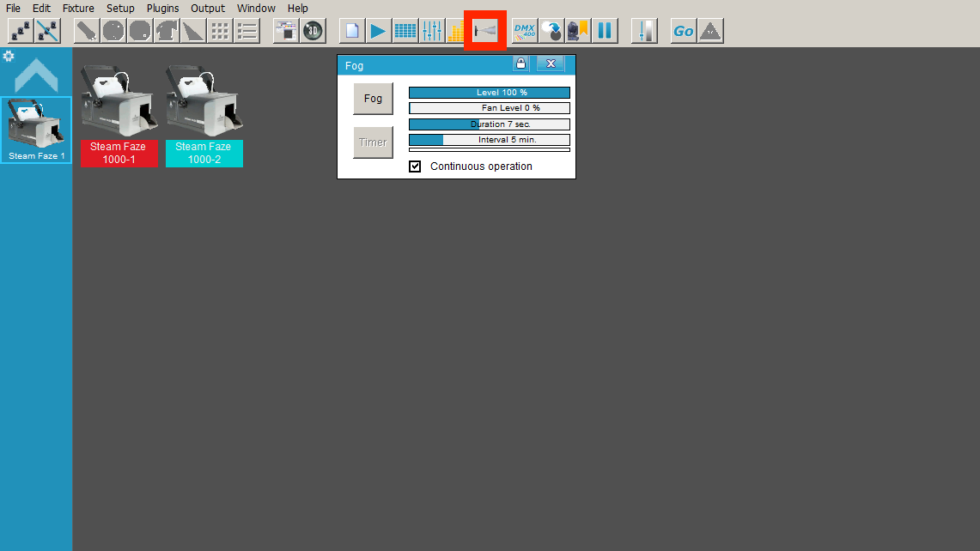980x551 pixels.
Task: Open the color palette window icon
Action: tap(286, 31)
